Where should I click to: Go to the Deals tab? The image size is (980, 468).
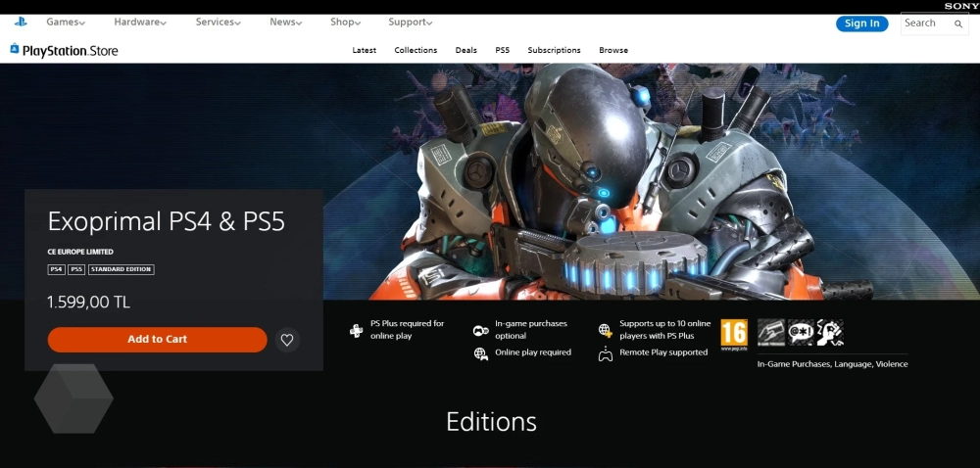coord(466,50)
